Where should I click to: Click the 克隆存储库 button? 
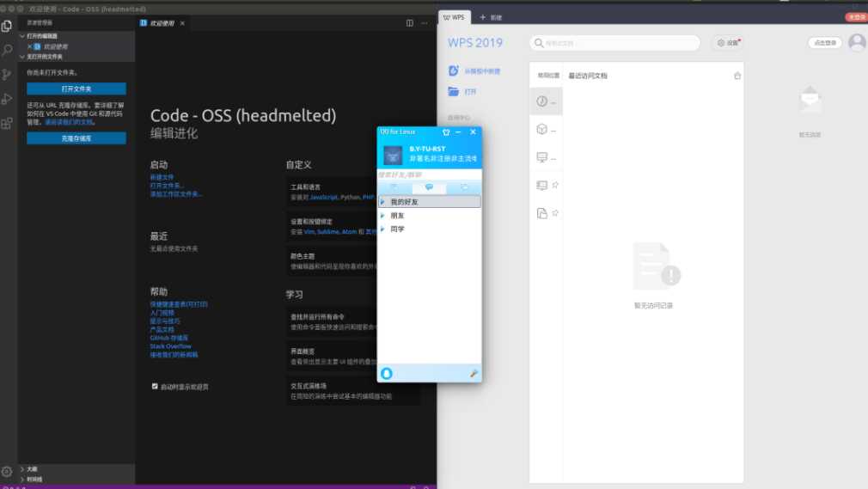pyautogui.click(x=76, y=138)
